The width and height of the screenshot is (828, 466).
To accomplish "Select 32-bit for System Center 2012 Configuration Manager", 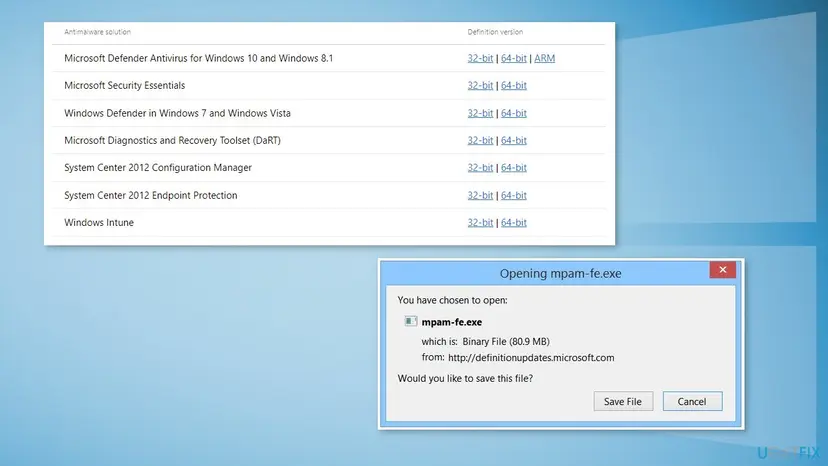I will click(x=480, y=167).
